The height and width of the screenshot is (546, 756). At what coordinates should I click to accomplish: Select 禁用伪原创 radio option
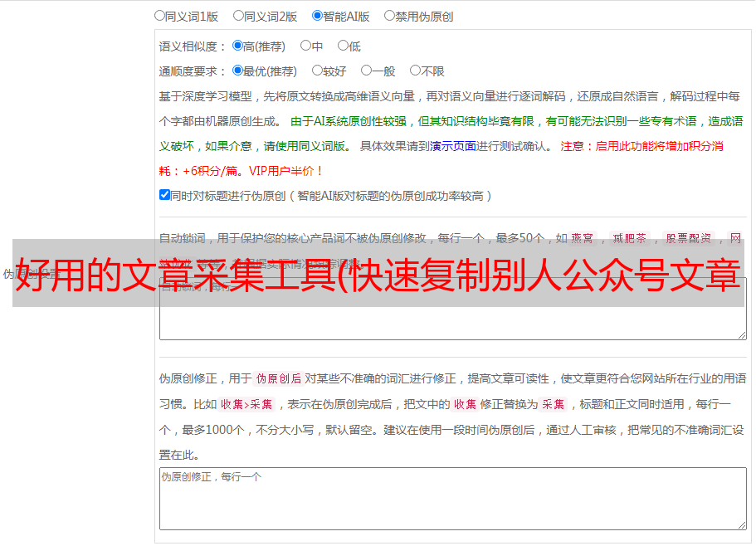click(389, 16)
